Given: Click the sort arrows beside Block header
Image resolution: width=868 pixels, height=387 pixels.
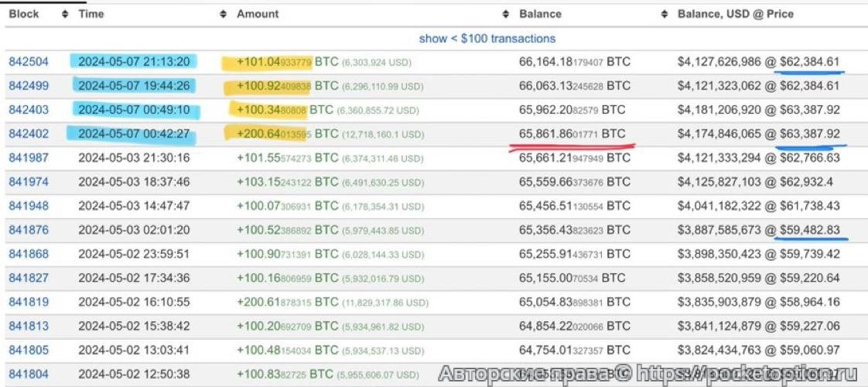Looking at the screenshot, I should pos(66,15).
